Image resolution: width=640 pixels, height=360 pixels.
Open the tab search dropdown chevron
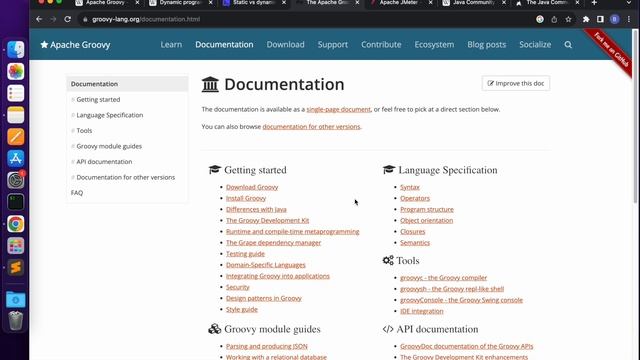click(629, 2)
